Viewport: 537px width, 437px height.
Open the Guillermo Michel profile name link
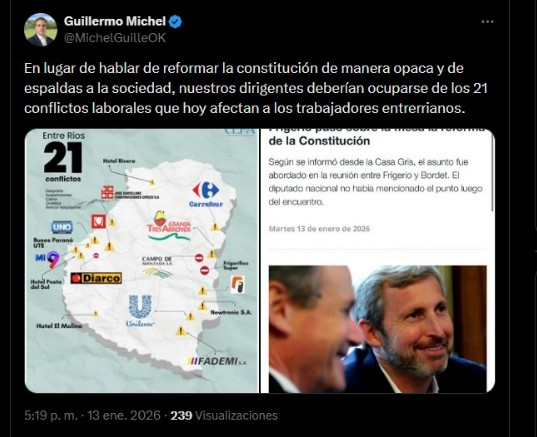(x=115, y=21)
